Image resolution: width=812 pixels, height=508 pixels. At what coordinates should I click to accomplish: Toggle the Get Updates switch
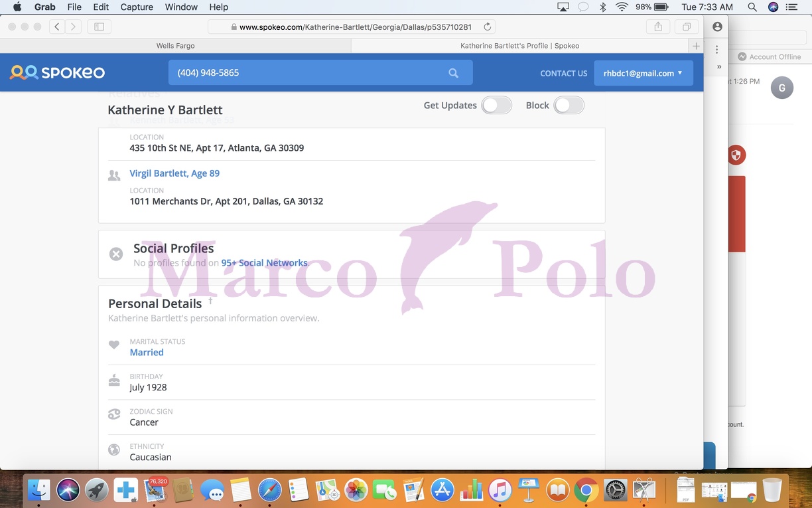pos(497,105)
